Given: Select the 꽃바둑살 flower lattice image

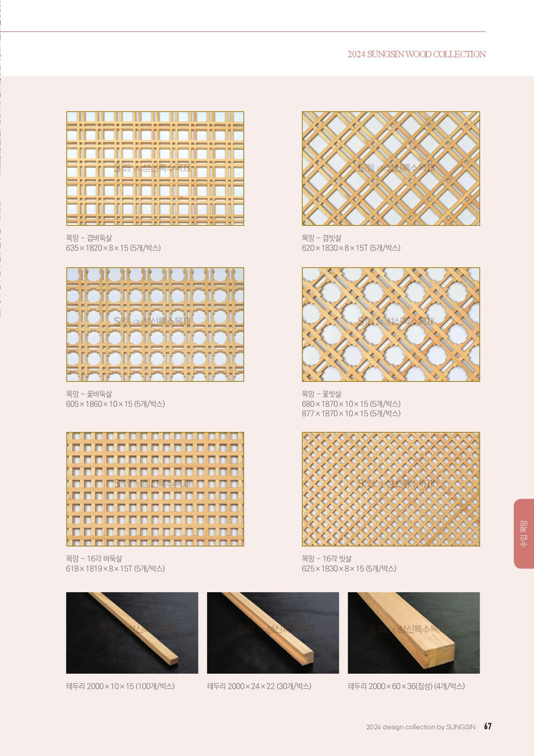Looking at the screenshot, I should coord(155,325).
